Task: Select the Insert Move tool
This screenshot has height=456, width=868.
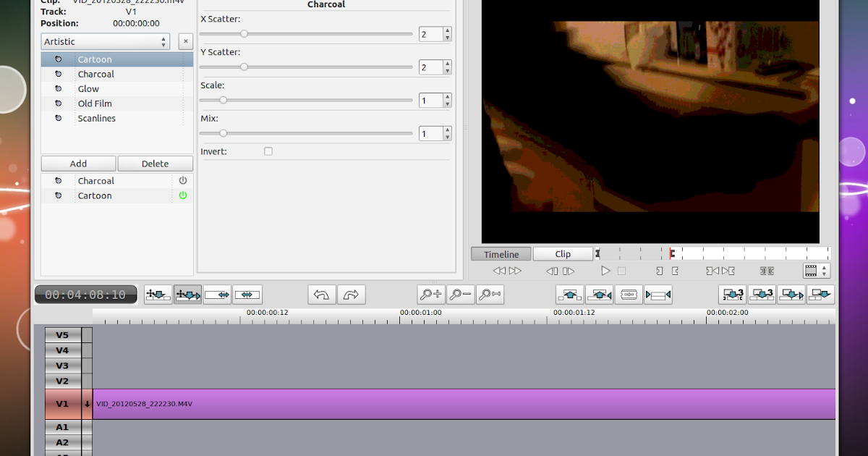Action: (158, 294)
